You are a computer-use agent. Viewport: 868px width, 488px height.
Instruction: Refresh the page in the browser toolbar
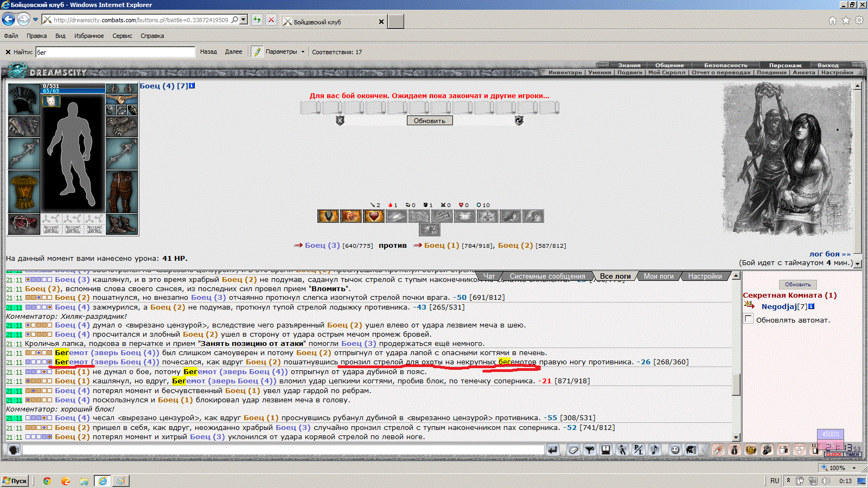tap(257, 20)
